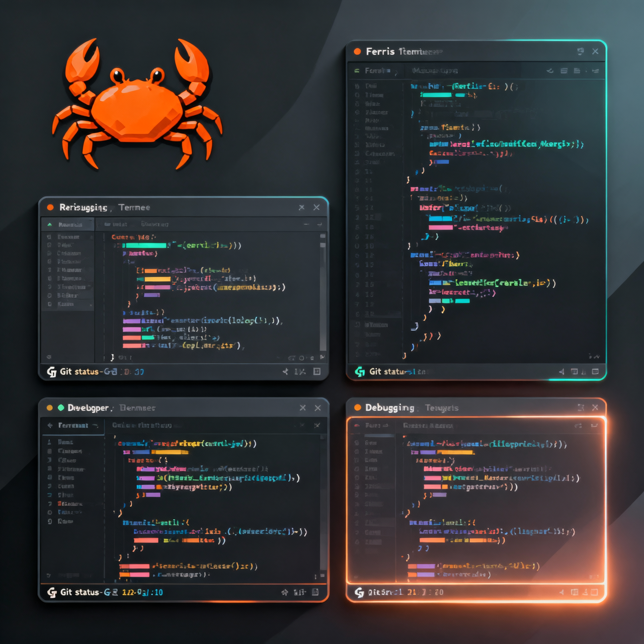Click the left arrow icon in Debugging status bar

click(x=561, y=592)
